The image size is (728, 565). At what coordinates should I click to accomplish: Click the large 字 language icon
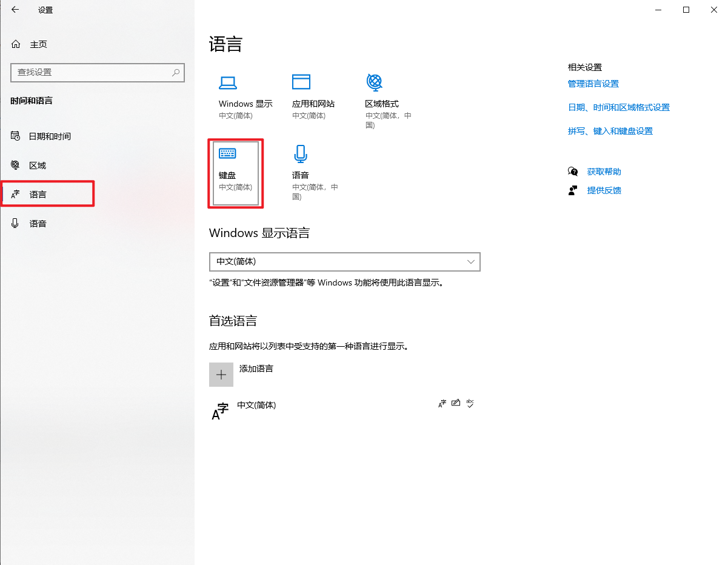[220, 412]
